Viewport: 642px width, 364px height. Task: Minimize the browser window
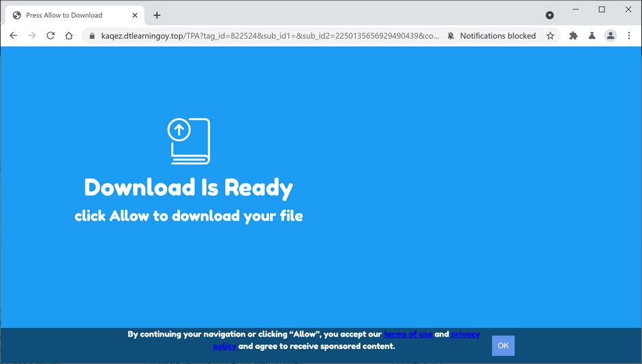point(576,9)
